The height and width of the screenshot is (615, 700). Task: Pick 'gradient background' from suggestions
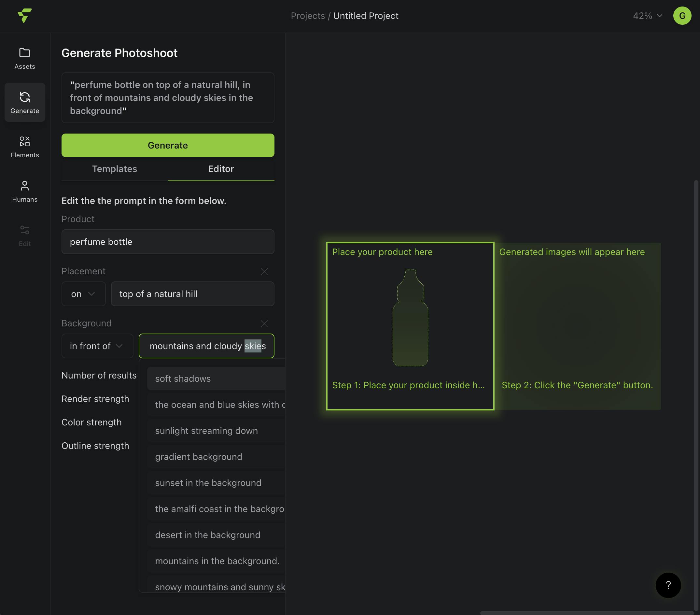pyautogui.click(x=199, y=457)
